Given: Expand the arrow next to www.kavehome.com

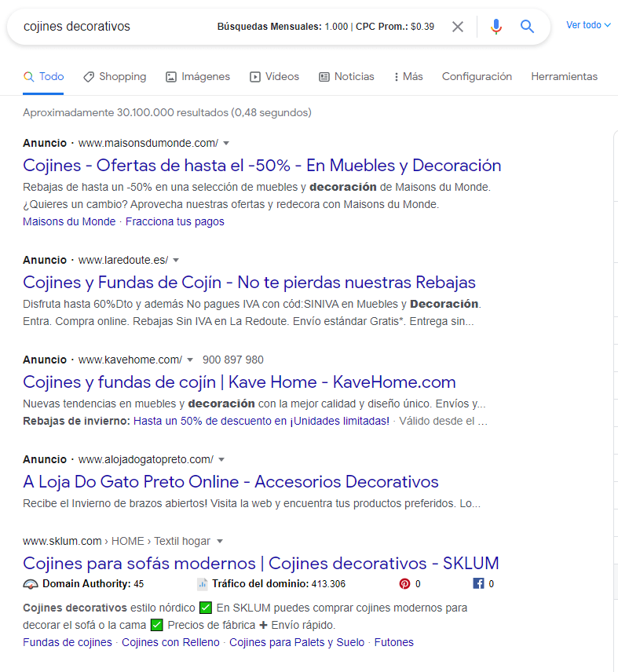Looking at the screenshot, I should click(190, 360).
